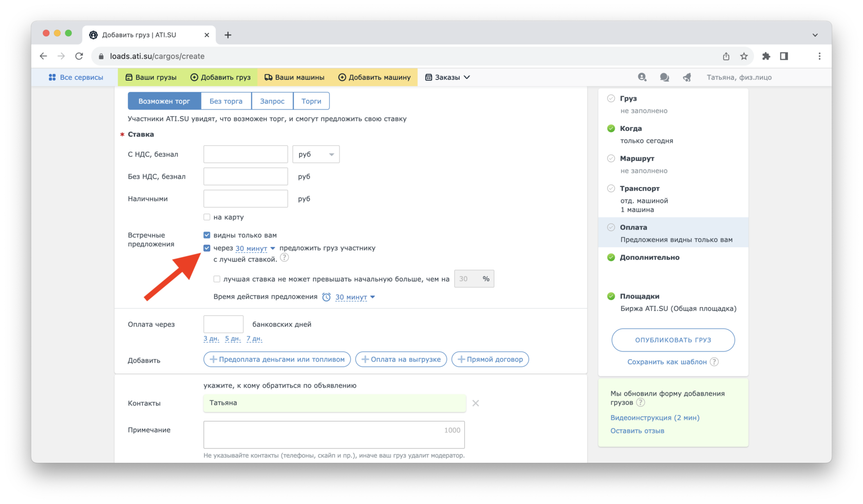
Task: Select the Торги tab
Action: [311, 101]
